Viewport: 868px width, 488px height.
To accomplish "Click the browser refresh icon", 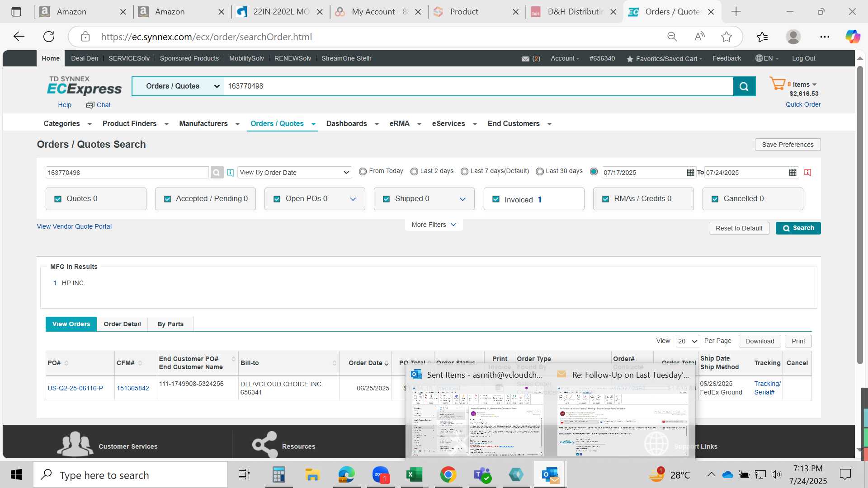I will tap(49, 37).
